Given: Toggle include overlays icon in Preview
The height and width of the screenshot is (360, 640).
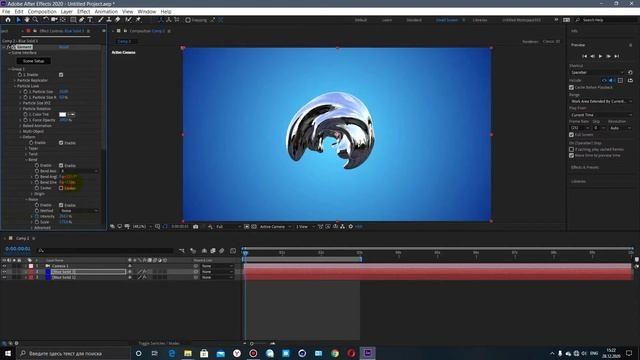Looking at the screenshot, I should click(x=620, y=80).
